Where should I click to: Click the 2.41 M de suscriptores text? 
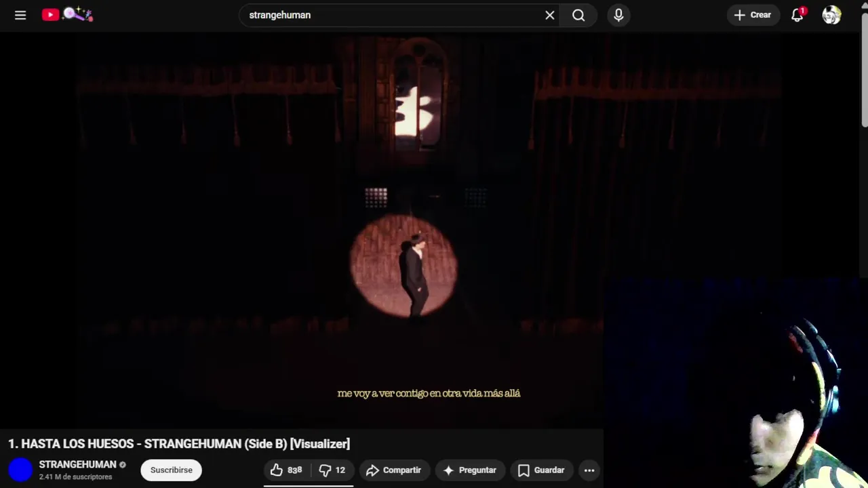(x=75, y=477)
